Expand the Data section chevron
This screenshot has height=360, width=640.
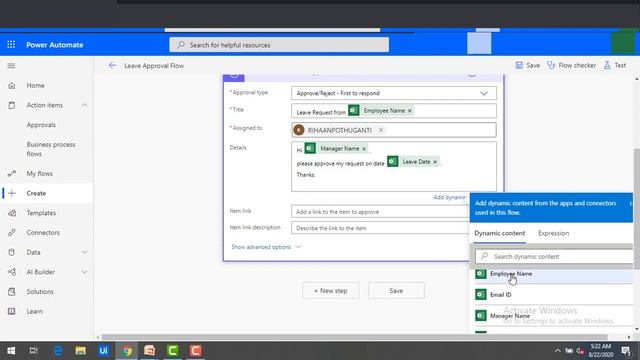coord(84,252)
